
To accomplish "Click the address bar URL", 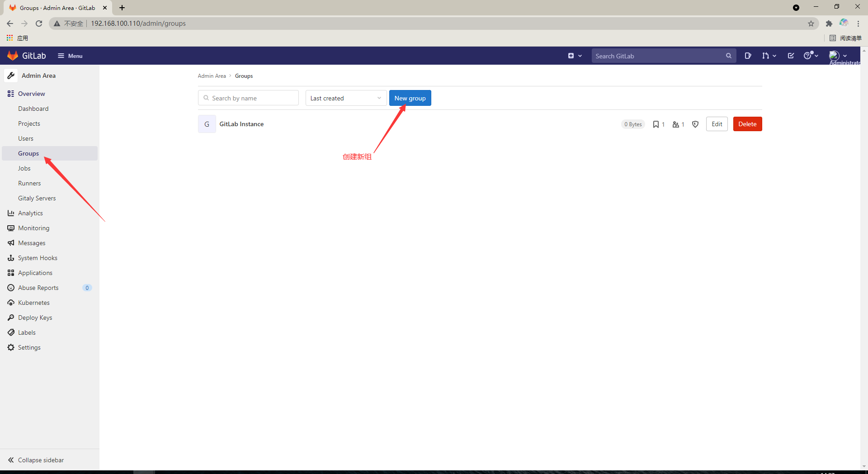I will [138, 24].
